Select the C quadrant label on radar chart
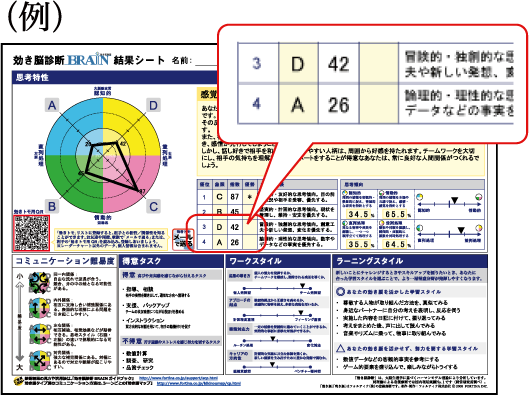 coord(154,206)
